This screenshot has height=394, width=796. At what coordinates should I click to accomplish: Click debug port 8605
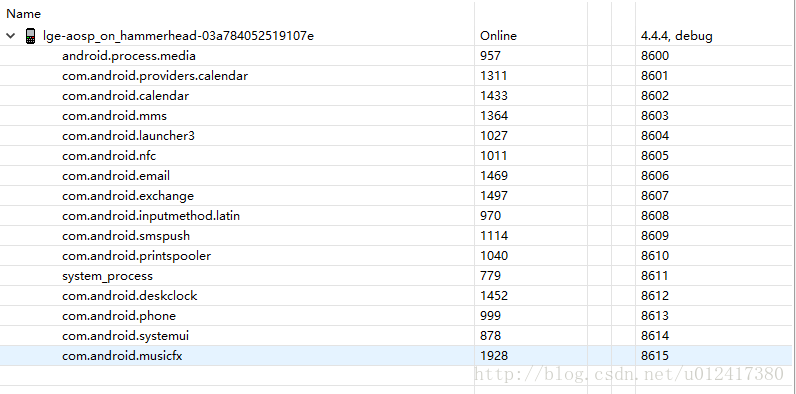[x=655, y=156]
